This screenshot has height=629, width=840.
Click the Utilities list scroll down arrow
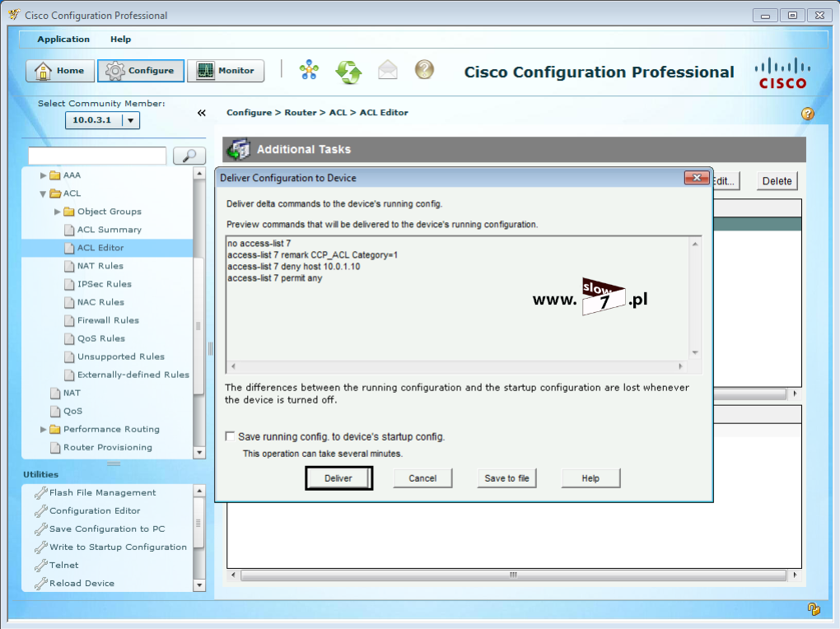click(x=199, y=585)
